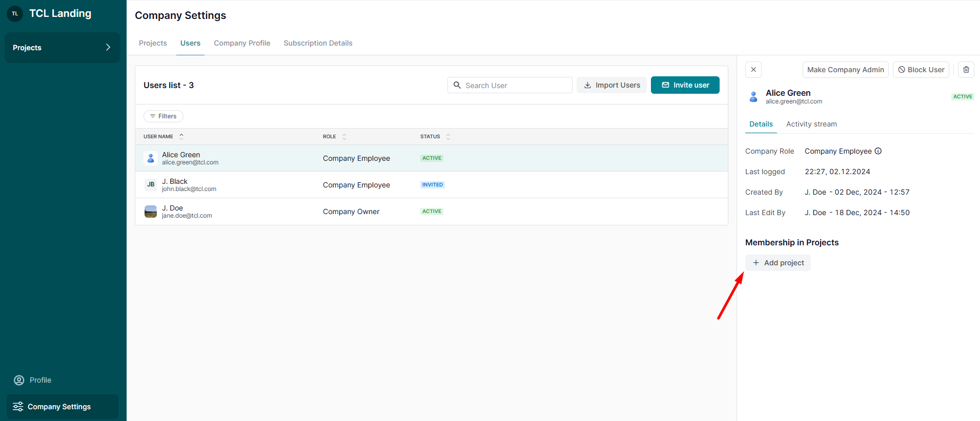The image size is (980, 421).
Task: Click the Profile user icon in sidebar
Action: tap(19, 380)
